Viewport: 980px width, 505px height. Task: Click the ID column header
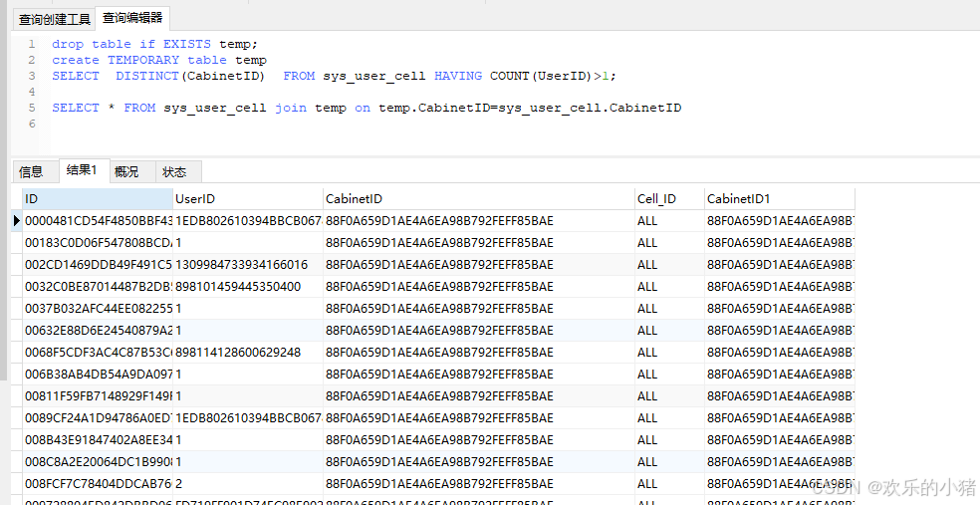point(98,199)
